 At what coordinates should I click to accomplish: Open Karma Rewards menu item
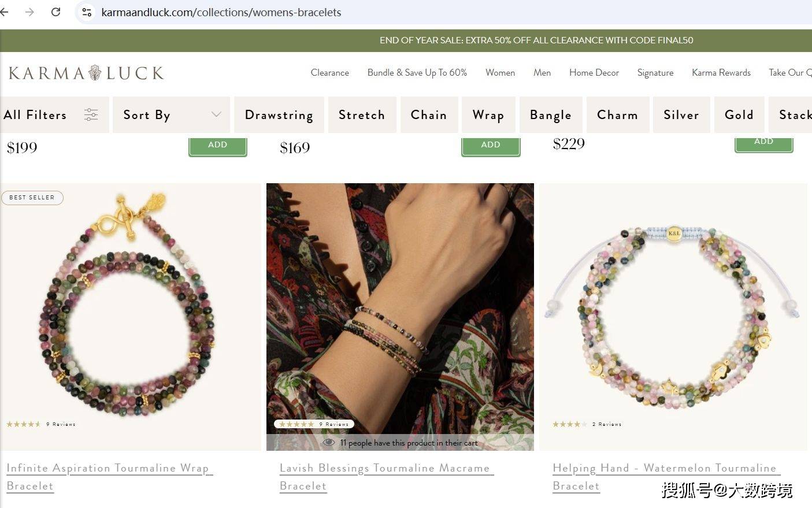coord(721,73)
